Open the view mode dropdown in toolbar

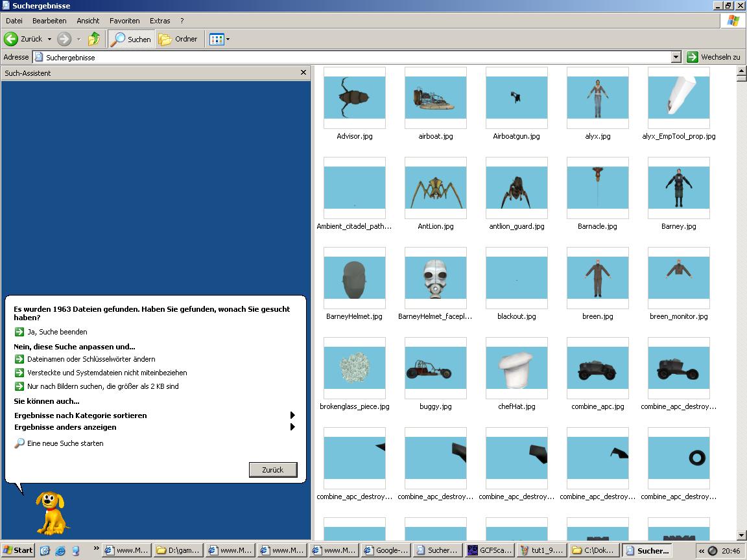220,39
